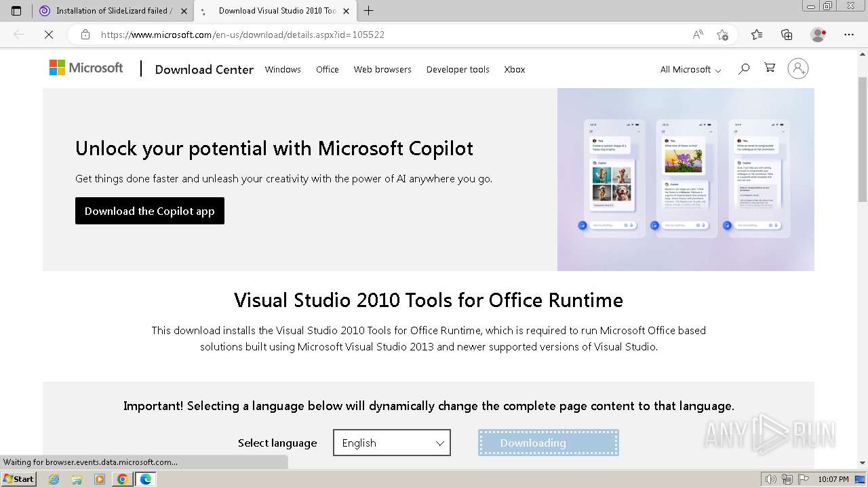Stop loading the page

point(48,35)
